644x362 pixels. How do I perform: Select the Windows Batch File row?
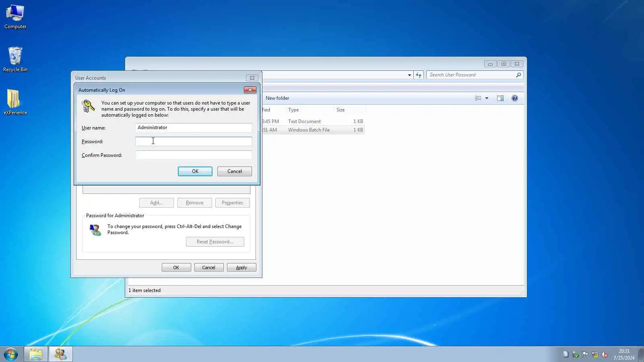click(313, 130)
